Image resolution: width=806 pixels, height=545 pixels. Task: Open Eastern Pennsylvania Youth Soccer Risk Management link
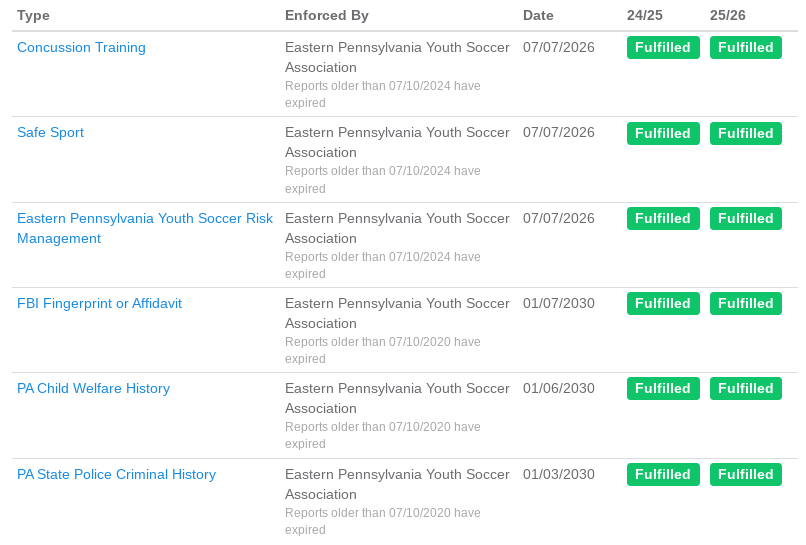point(145,228)
